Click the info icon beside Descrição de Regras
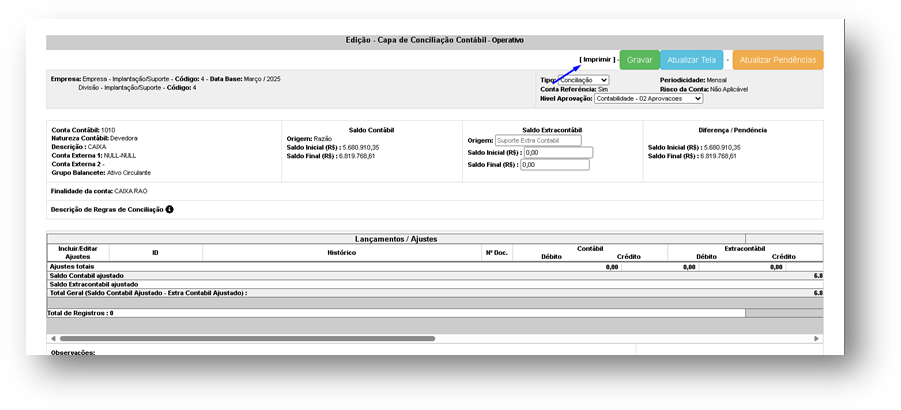Screen dimensions: 901x410 pyautogui.click(x=170, y=209)
